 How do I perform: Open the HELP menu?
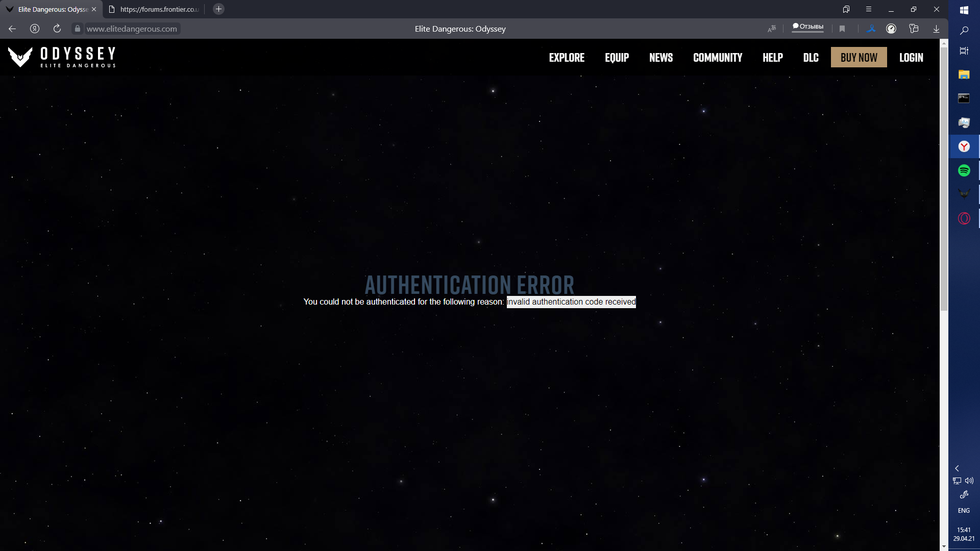[x=773, y=58]
